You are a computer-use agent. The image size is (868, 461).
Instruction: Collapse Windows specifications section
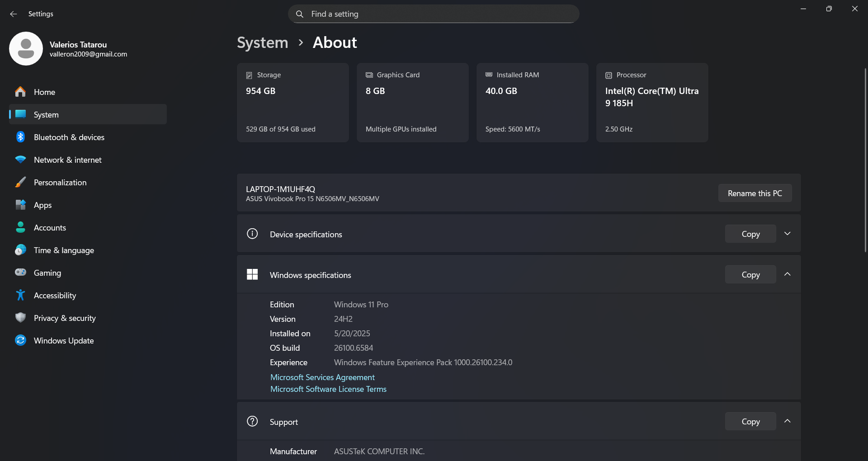[788, 274]
